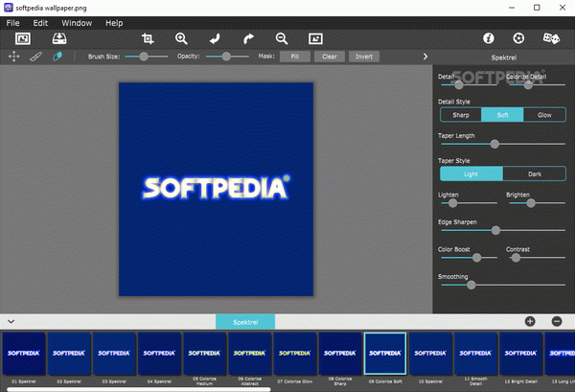Adjust the Brighten slider
Image resolution: width=575 pixels, height=392 pixels.
(538, 203)
